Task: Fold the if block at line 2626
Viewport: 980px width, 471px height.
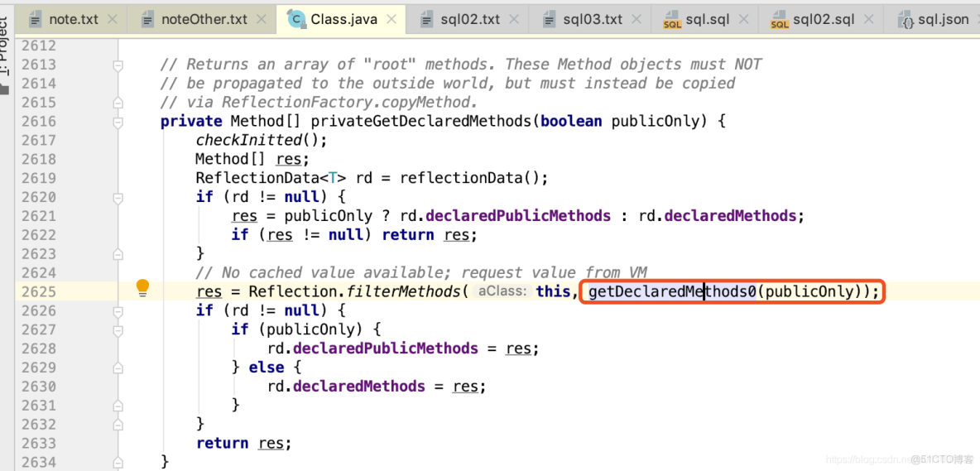Action: point(118,310)
